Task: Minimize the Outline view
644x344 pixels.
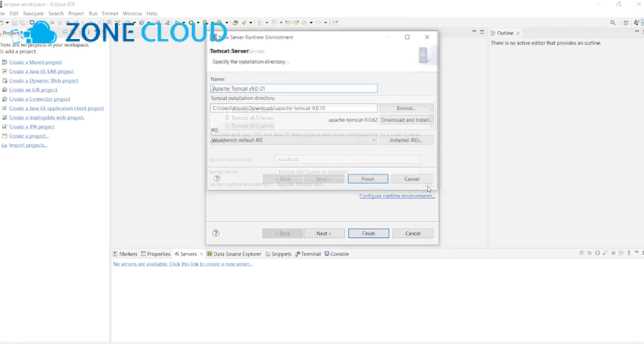Action: coord(637,31)
